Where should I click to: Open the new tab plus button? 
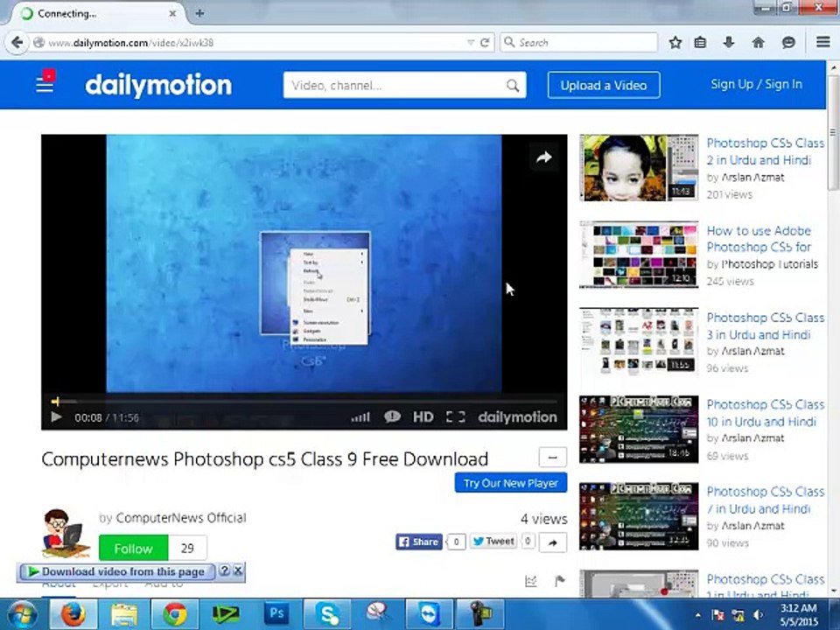coord(199,13)
